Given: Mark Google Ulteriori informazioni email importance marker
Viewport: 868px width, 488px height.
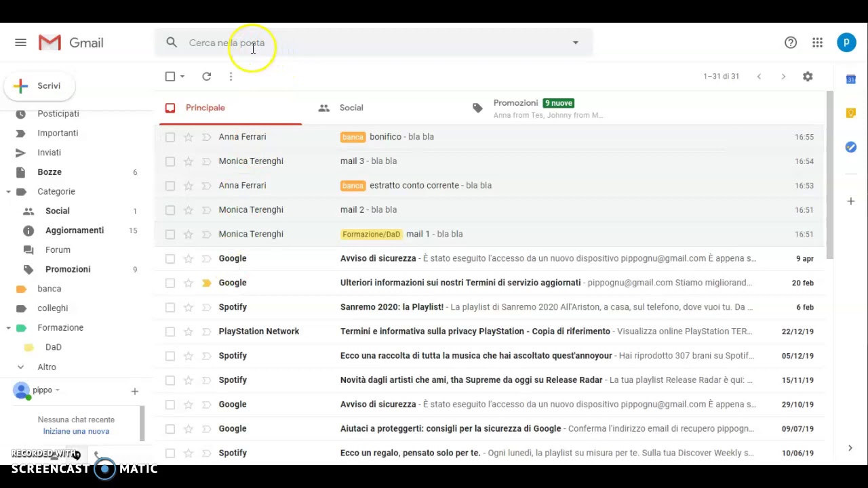Looking at the screenshot, I should point(207,283).
